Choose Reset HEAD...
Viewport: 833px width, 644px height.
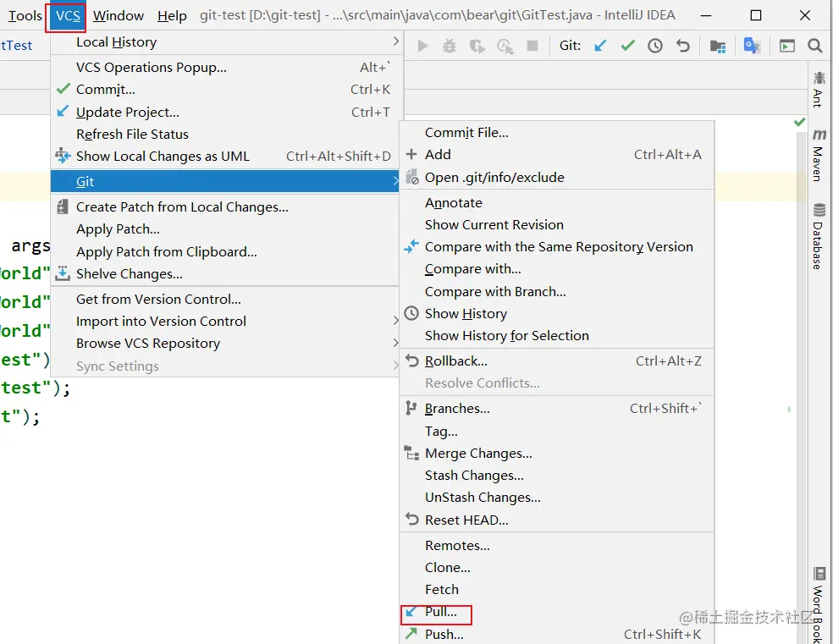point(557,520)
